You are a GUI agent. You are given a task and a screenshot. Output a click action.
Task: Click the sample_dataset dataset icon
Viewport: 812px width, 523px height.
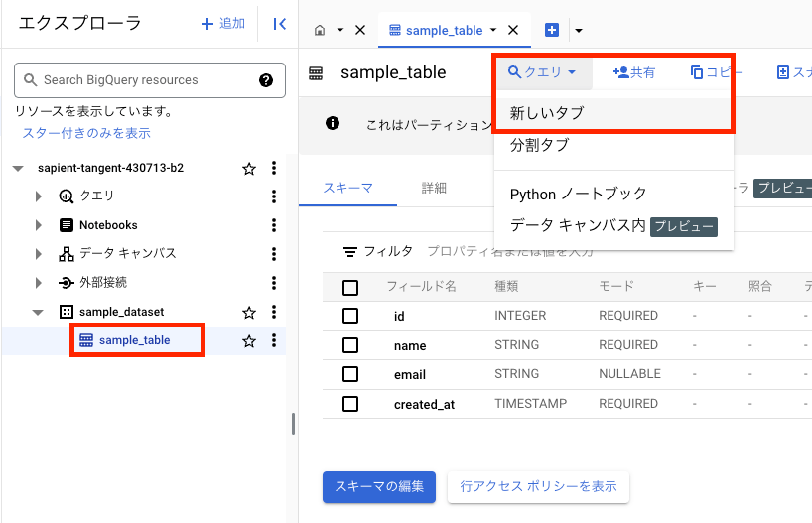(67, 312)
